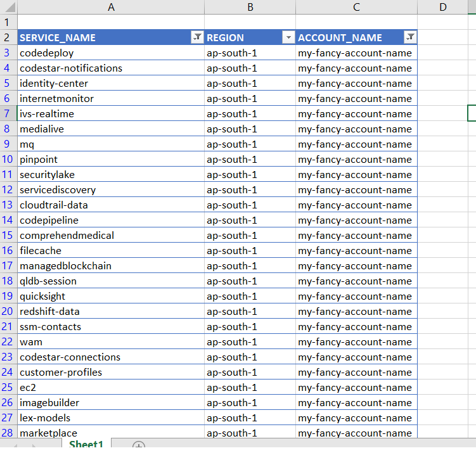Select the account name cell in the medialive row
The height and width of the screenshot is (453, 476).
(356, 129)
